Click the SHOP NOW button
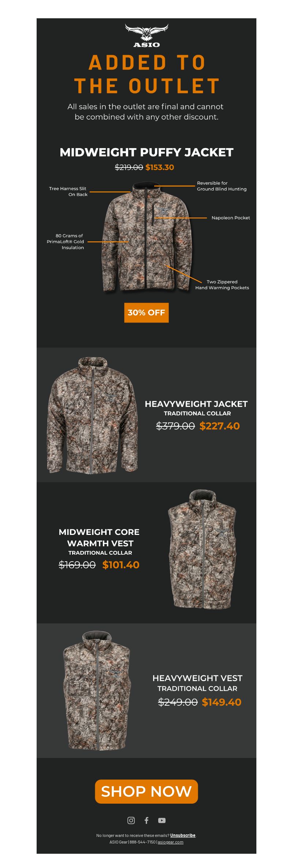Screen dimensions: 293x868 click(x=146, y=792)
